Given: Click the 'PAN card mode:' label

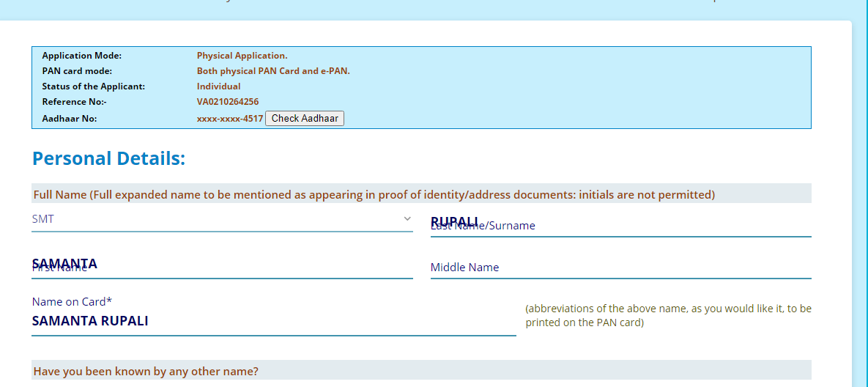Looking at the screenshot, I should 77,71.
